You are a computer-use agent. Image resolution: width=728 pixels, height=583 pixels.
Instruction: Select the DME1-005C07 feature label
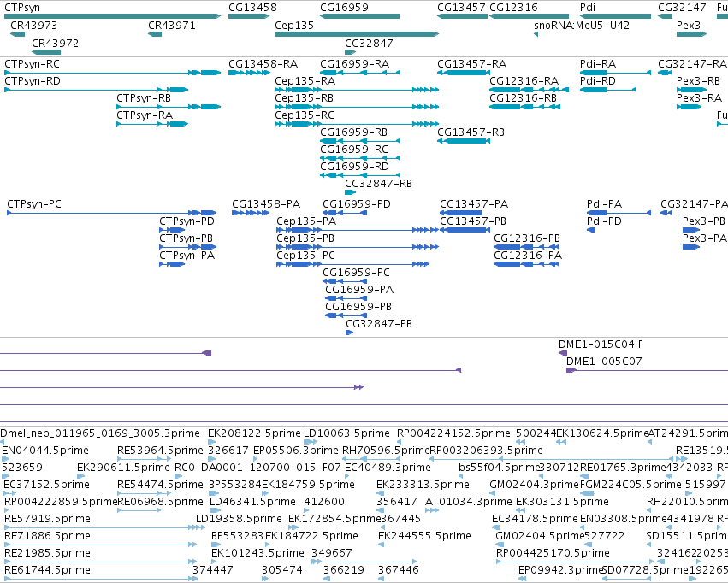point(604,362)
